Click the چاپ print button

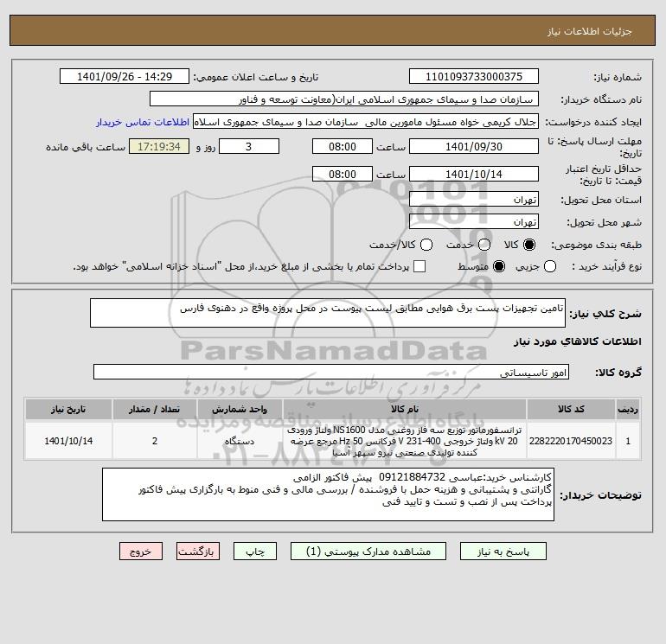(255, 552)
